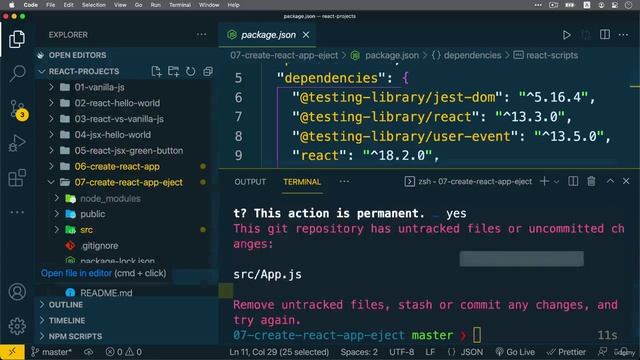The height and width of the screenshot is (360, 640).
Task: Open panel overflow ellipsis next to TERMINAL
Action: pos(344,182)
